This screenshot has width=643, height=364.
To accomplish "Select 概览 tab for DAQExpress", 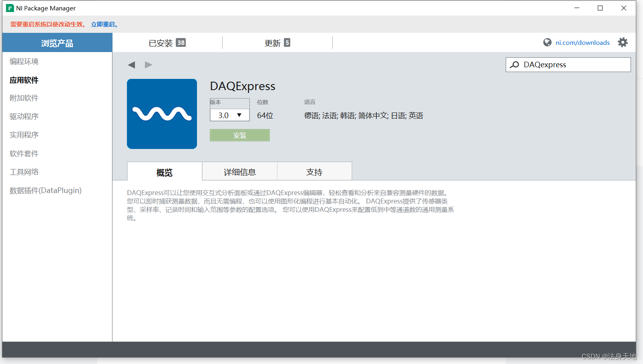I will pos(164,172).
